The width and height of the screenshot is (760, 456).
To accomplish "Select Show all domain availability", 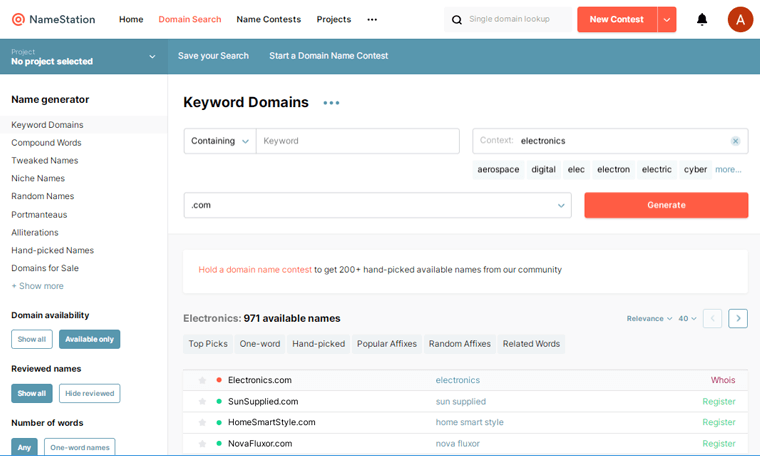I will 32,339.
